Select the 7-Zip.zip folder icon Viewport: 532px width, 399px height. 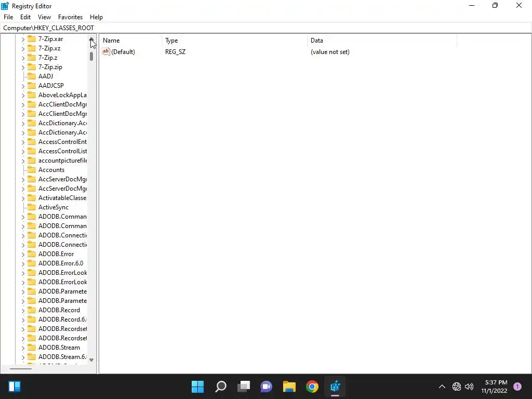click(x=32, y=67)
